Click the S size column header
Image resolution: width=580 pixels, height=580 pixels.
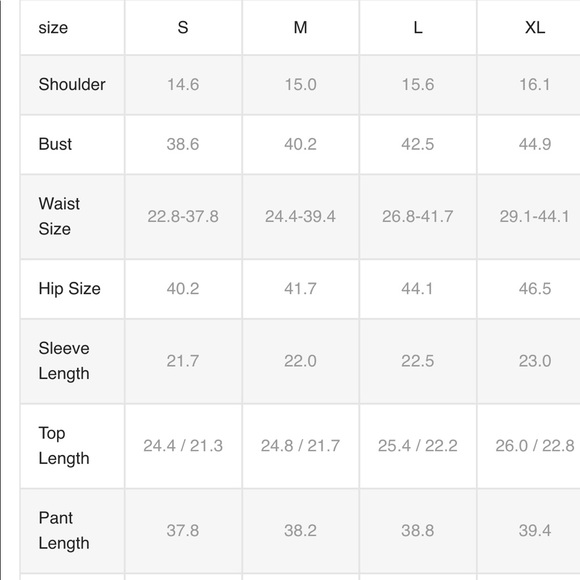tap(183, 28)
